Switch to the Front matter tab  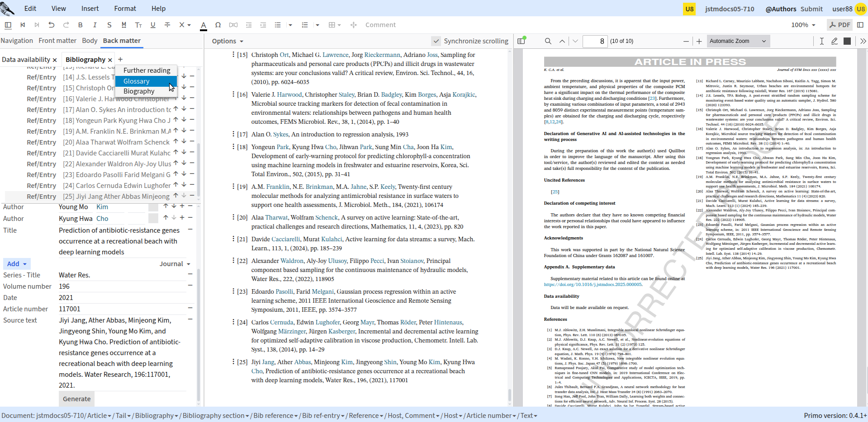(57, 41)
